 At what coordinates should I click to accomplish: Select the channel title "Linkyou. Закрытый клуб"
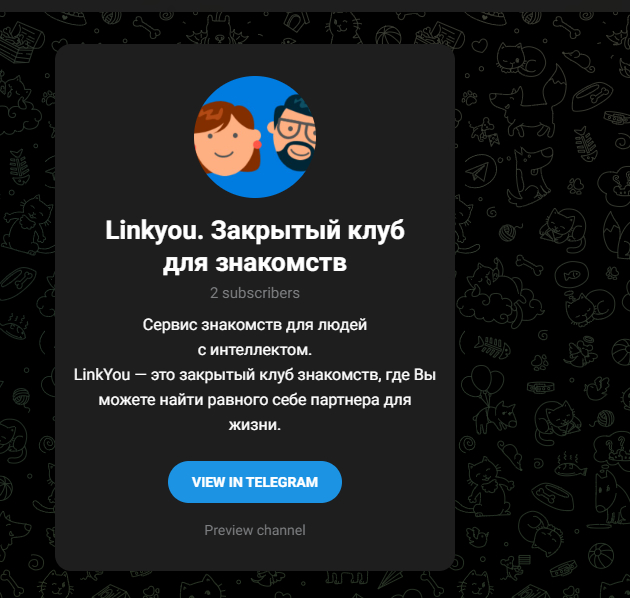pyautogui.click(x=255, y=230)
